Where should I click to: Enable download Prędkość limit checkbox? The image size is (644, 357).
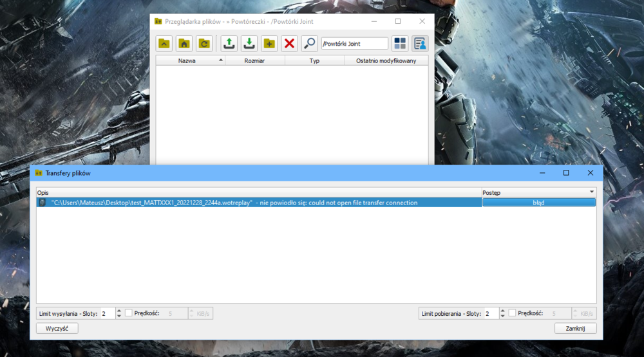point(512,313)
